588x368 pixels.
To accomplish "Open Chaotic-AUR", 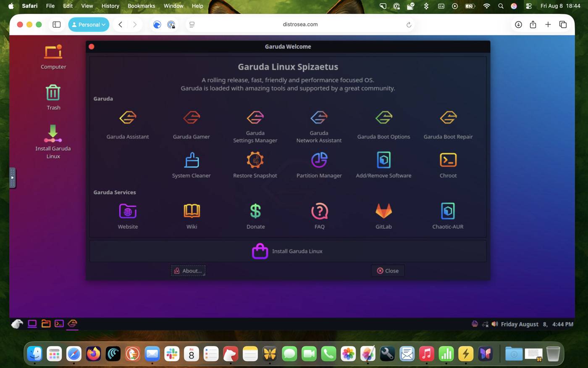I will (x=448, y=216).
